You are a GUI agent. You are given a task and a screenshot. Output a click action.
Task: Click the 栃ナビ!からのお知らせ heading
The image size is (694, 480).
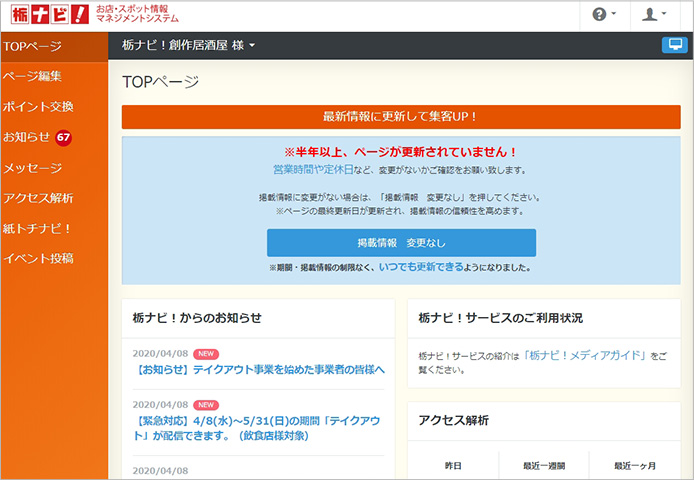[x=197, y=318]
